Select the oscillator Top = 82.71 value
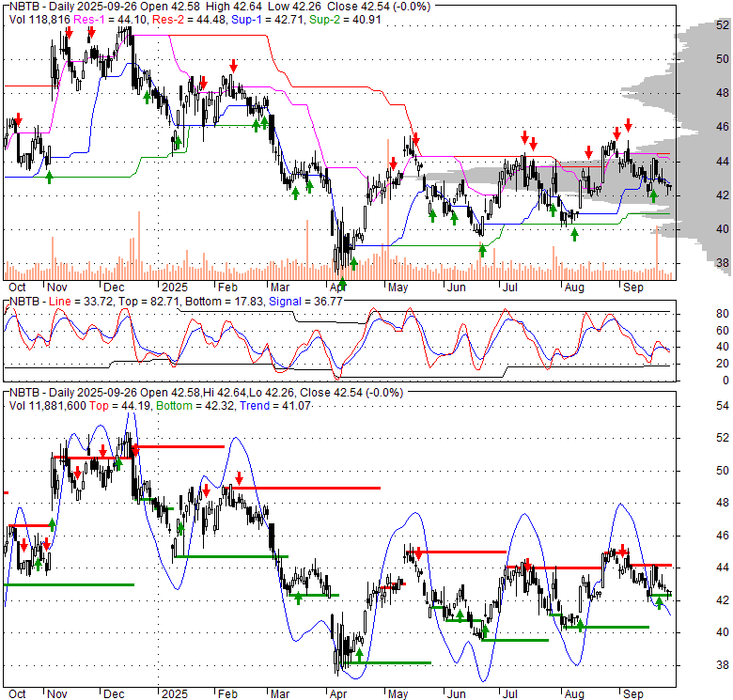 (148, 302)
